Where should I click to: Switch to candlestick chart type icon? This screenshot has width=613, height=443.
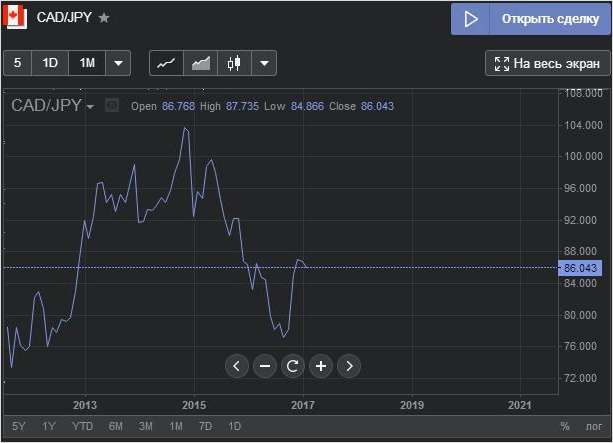pyautogui.click(x=234, y=63)
